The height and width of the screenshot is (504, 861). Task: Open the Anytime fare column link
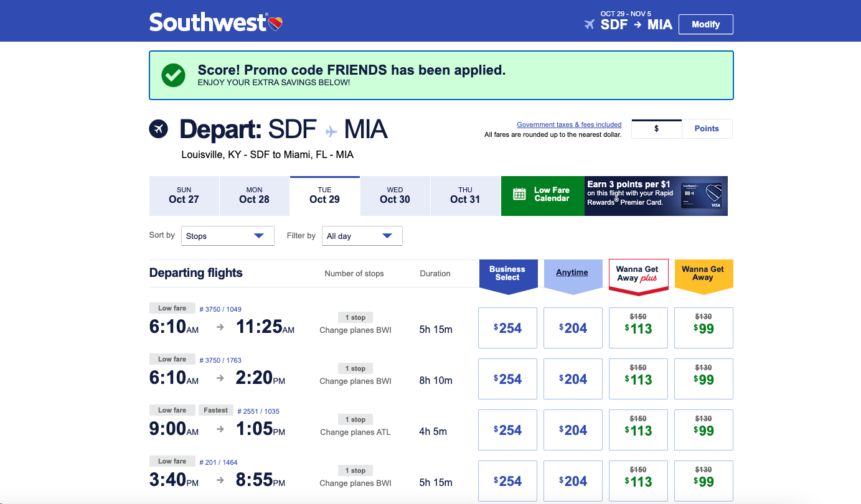572,273
